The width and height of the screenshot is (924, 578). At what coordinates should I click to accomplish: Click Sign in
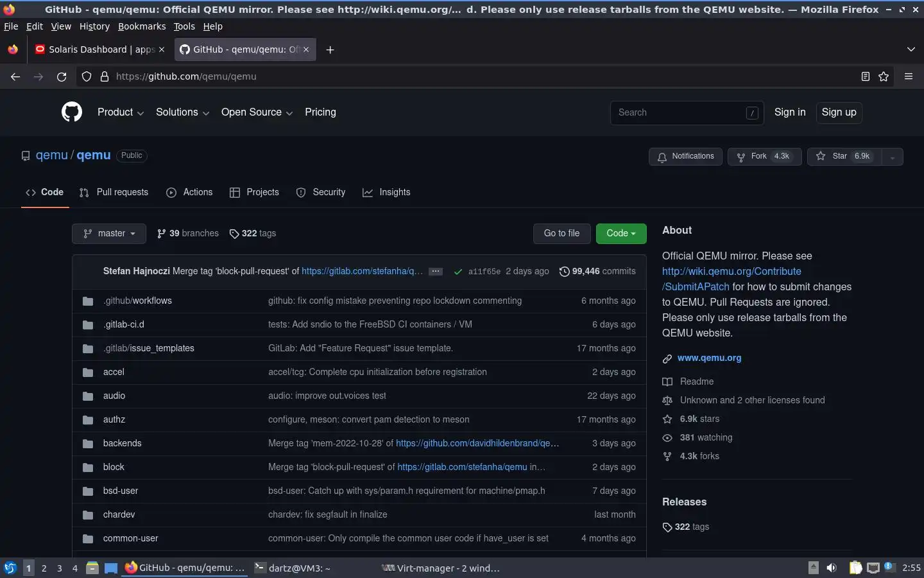790,112
